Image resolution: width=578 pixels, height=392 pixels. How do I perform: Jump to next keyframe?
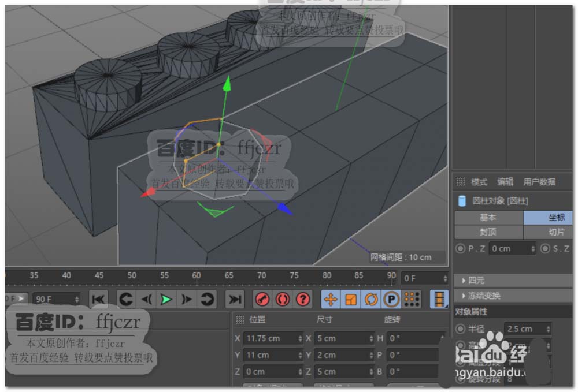(x=207, y=299)
